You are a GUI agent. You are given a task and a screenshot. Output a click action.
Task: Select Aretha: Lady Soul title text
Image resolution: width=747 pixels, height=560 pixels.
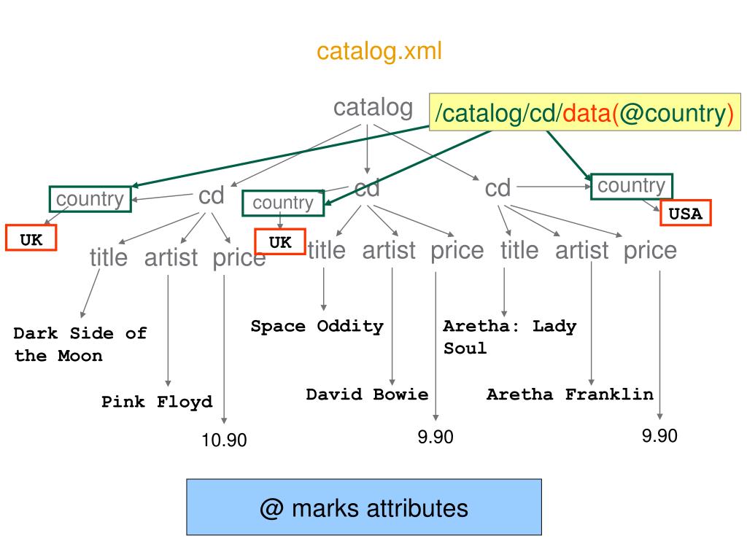pos(510,337)
